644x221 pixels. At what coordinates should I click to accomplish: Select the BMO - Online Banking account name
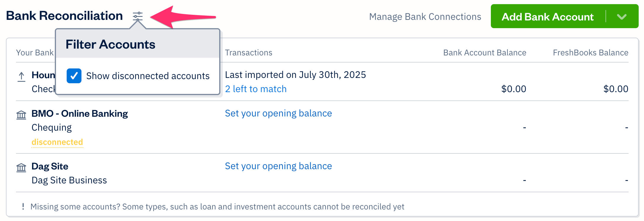point(80,113)
